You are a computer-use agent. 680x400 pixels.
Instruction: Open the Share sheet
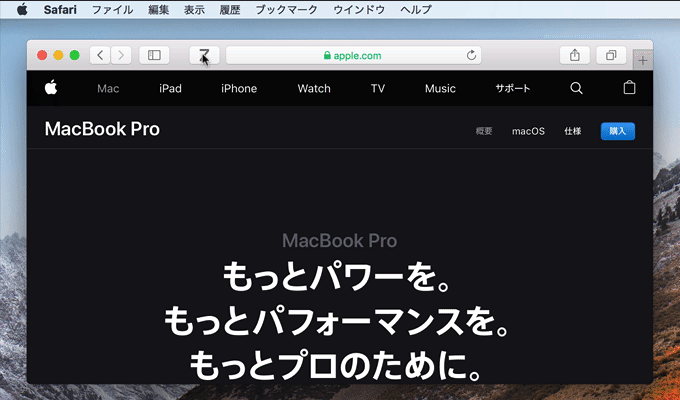(575, 55)
